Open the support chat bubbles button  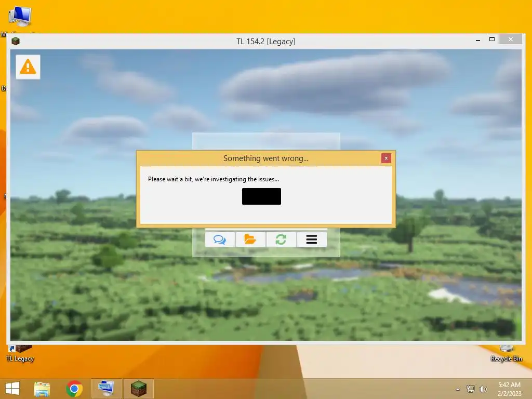pos(220,240)
